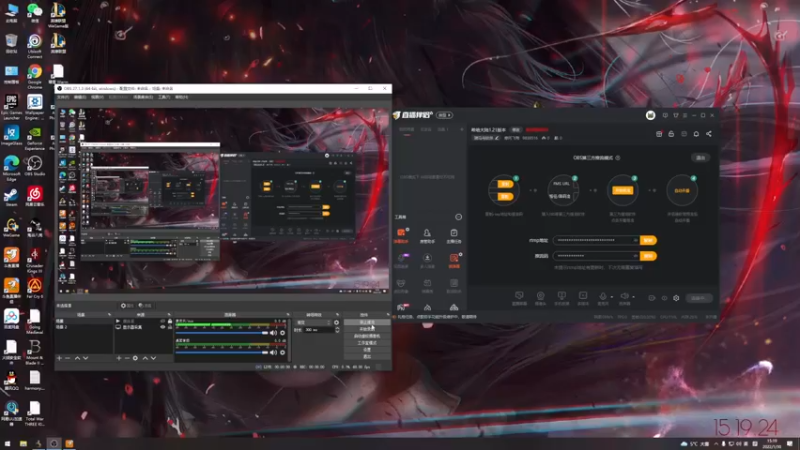Mute the first audio mixer channel
The height and width of the screenshot is (450, 800).
pyautogui.click(x=273, y=333)
